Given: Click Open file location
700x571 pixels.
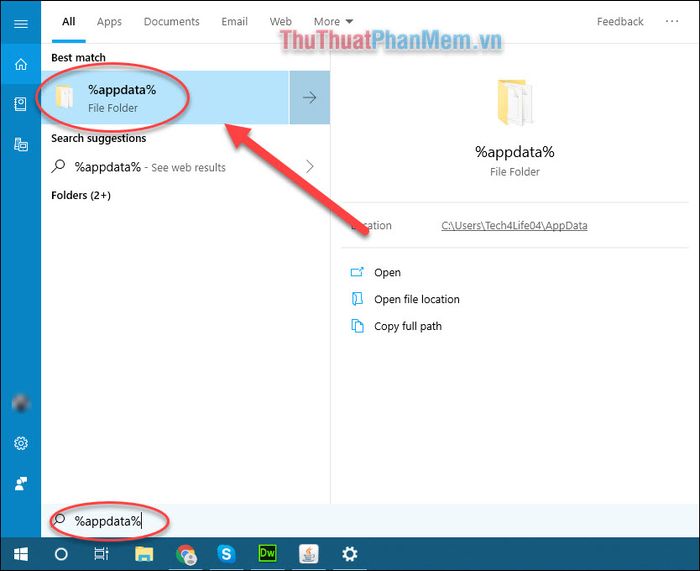Looking at the screenshot, I should pos(417,299).
